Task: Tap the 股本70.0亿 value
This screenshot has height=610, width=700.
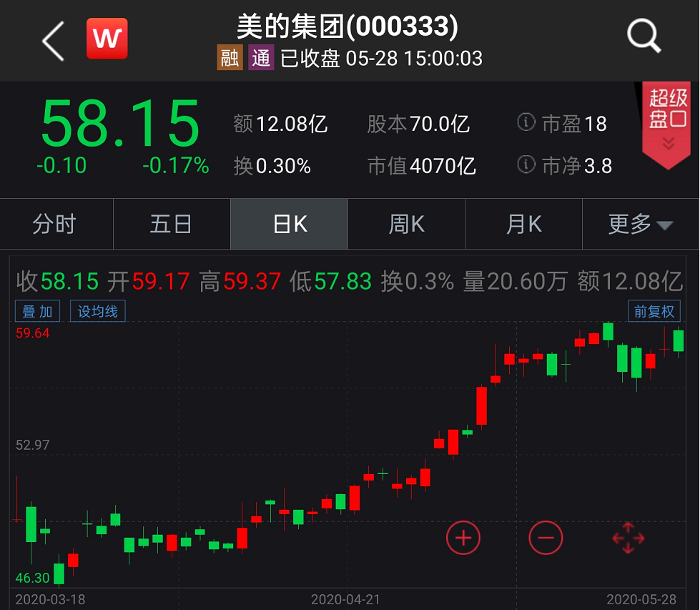Action: point(418,124)
